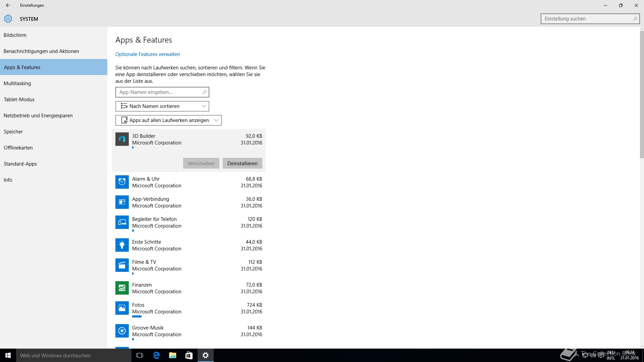Click the Groove-Musik app icon

(x=122, y=331)
